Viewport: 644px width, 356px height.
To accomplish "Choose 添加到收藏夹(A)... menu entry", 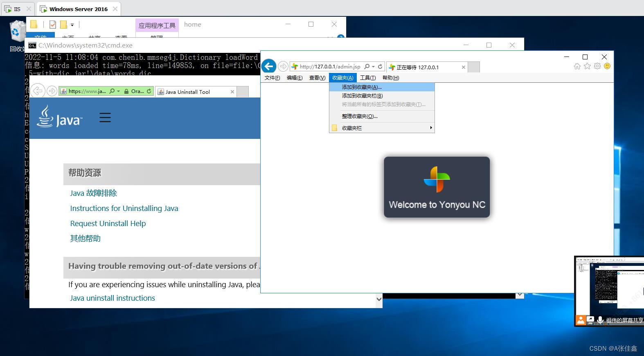I will (x=382, y=87).
